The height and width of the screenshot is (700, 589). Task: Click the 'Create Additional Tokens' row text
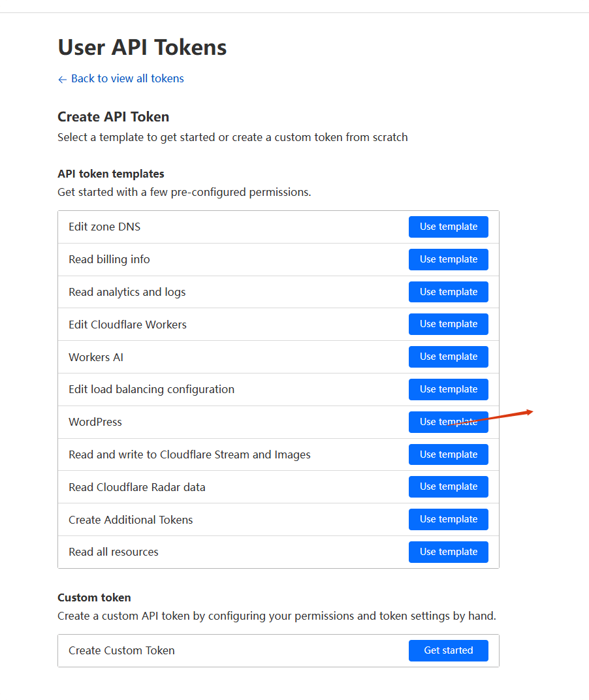131,520
